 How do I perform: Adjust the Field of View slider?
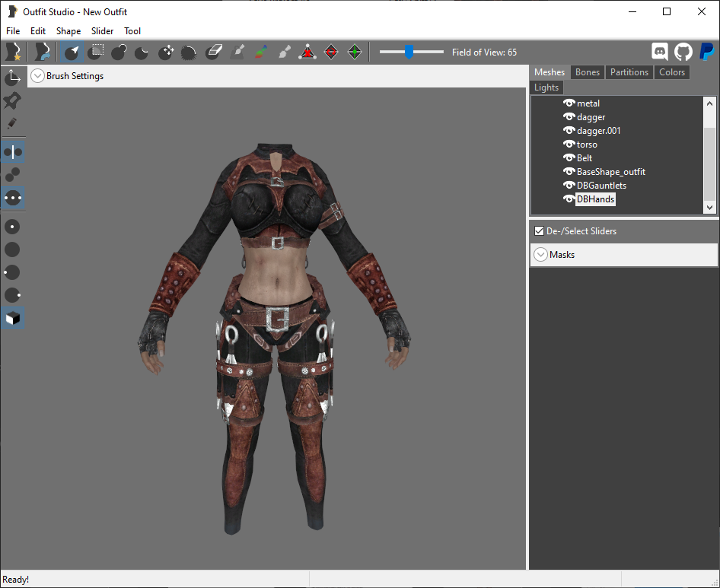coord(409,52)
